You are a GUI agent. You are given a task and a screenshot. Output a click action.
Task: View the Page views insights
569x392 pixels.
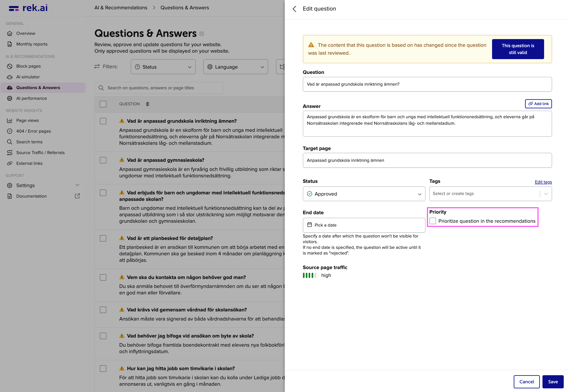click(x=28, y=120)
